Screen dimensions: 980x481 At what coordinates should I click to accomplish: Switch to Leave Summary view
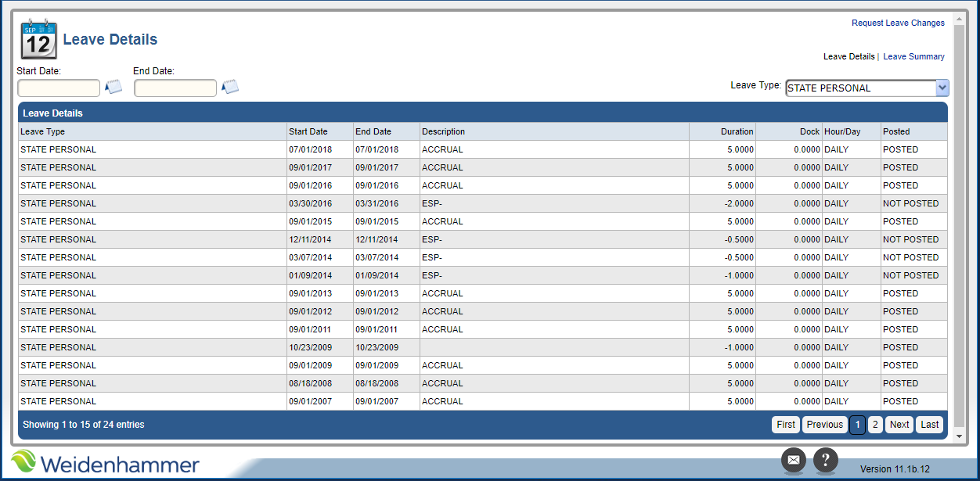[x=913, y=57]
